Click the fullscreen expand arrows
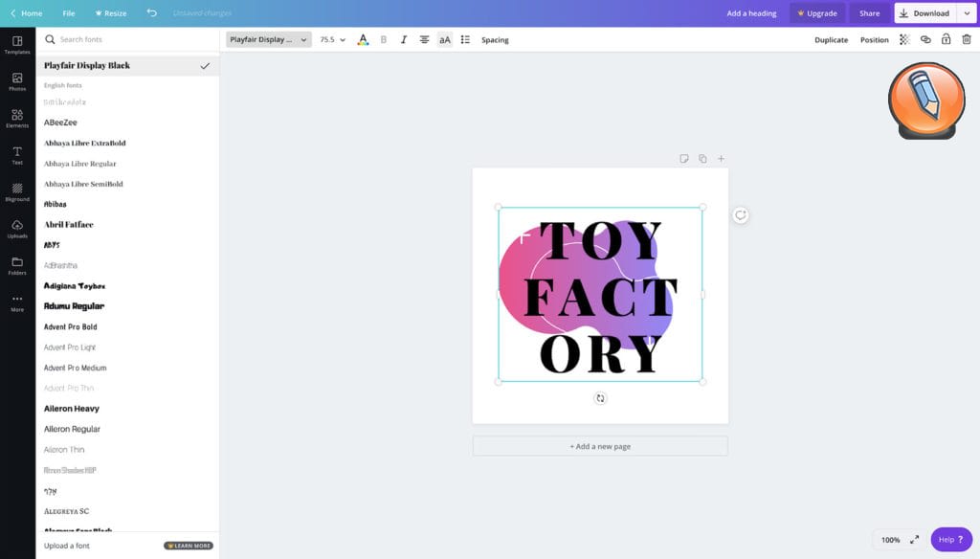The height and width of the screenshot is (559, 980). pyautogui.click(x=914, y=539)
